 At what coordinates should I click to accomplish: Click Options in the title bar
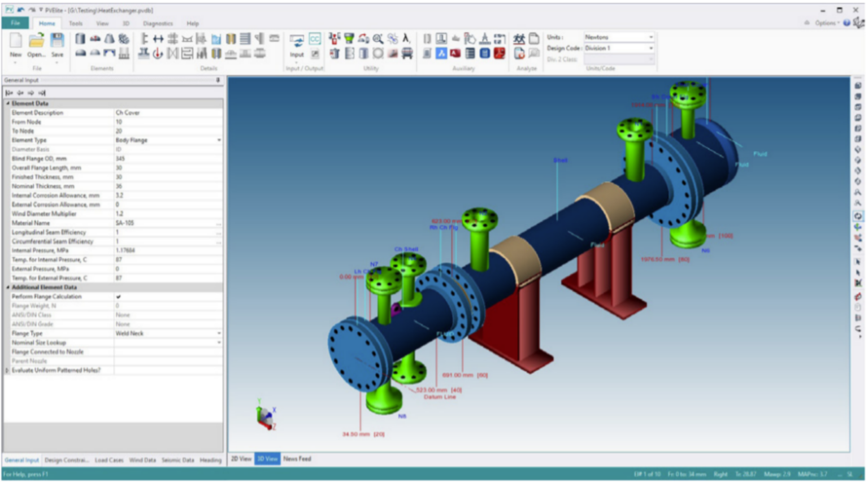(824, 23)
